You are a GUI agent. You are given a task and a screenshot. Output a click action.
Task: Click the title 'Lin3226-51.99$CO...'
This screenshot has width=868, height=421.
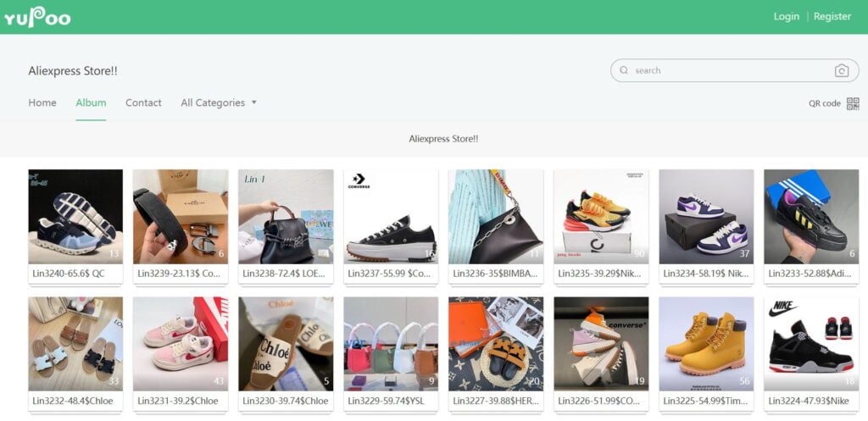[599, 401]
